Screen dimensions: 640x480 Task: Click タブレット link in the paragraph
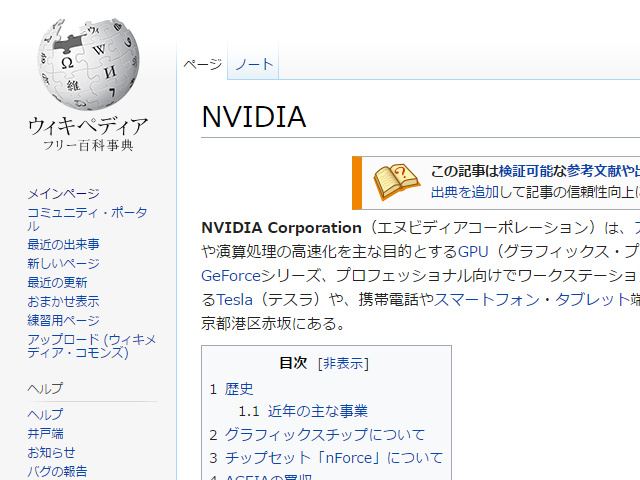point(592,300)
